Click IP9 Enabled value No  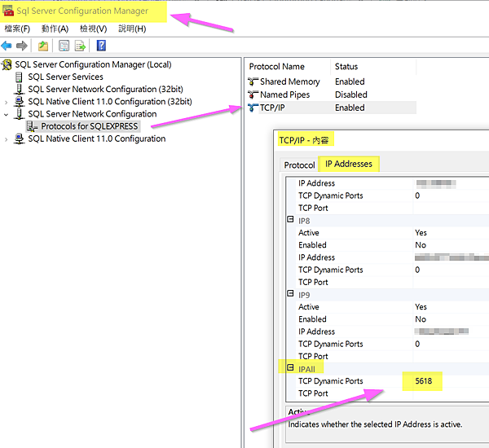[x=421, y=319]
